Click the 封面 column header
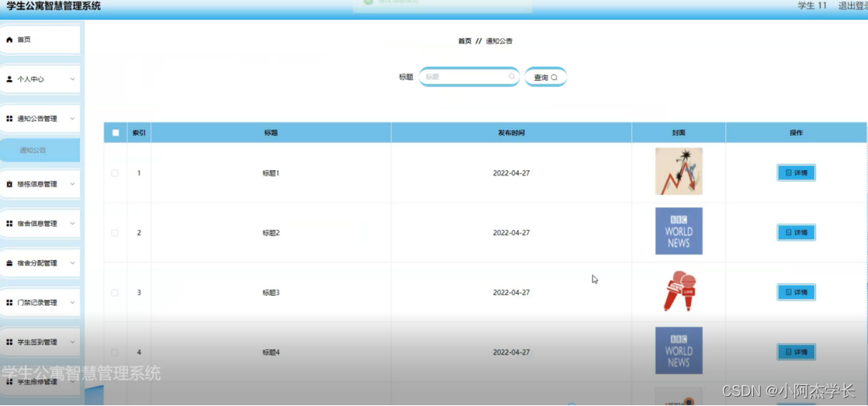Screen dimensions: 868x406 pyautogui.click(x=679, y=133)
